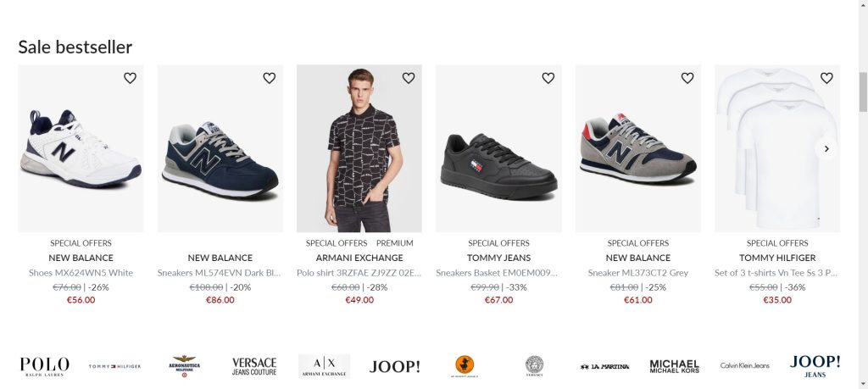The image size is (868, 389).
Task: Click the Versace medusa logo
Action: tap(534, 365)
